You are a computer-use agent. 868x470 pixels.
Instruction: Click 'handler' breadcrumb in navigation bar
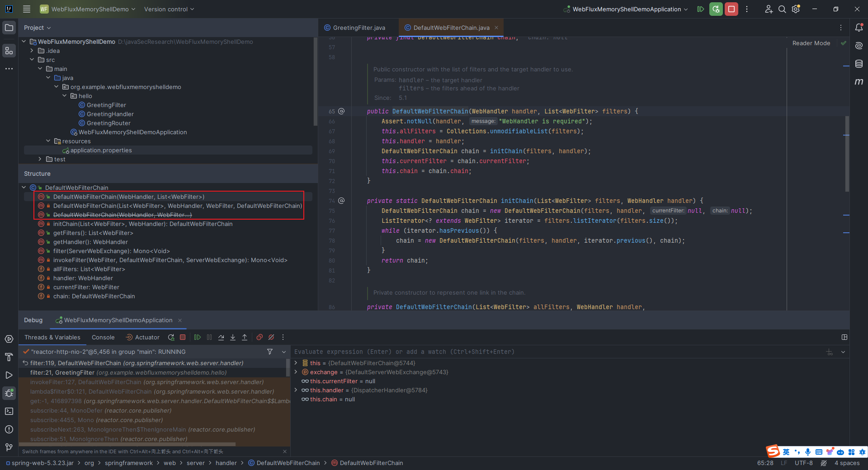(226, 463)
